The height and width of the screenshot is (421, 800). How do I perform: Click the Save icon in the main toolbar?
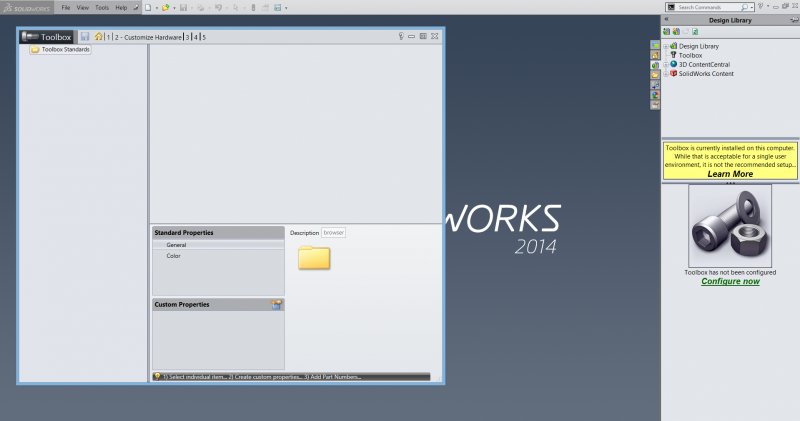183,8
